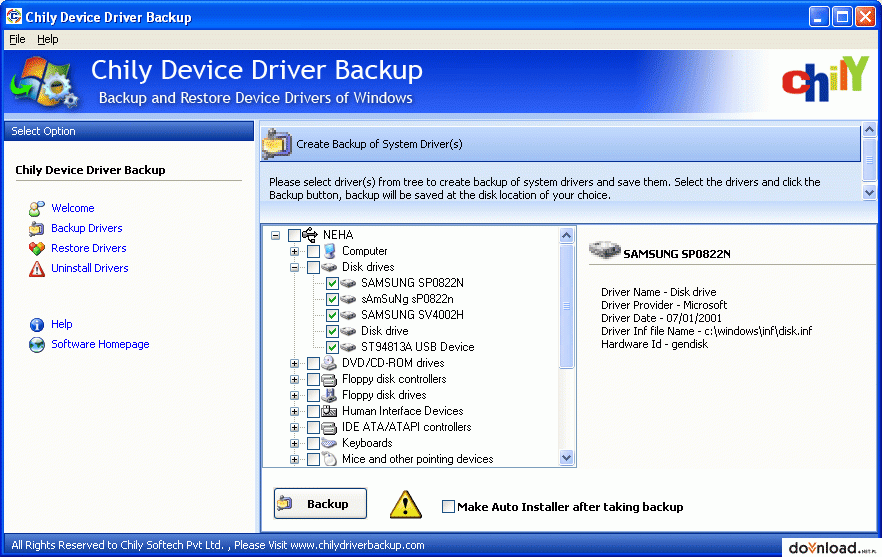Click the Floppy disk controllers icon

point(329,379)
